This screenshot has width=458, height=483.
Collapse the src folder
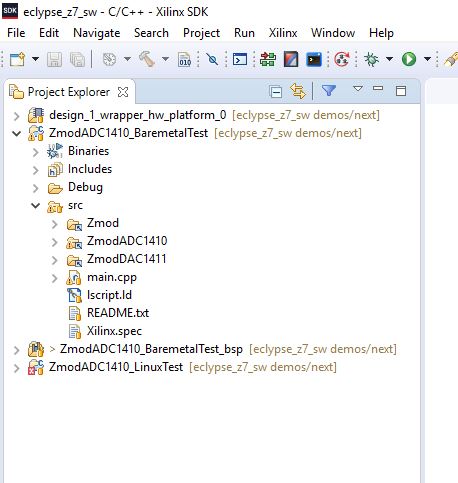pos(35,206)
